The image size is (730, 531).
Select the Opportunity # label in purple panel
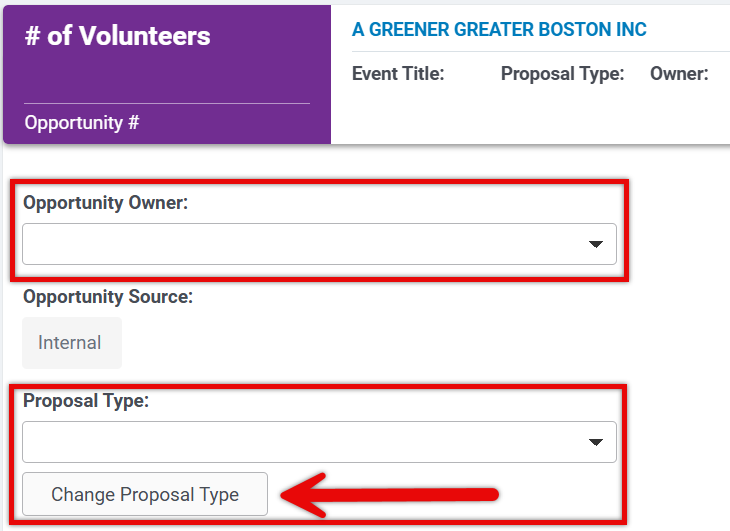82,123
